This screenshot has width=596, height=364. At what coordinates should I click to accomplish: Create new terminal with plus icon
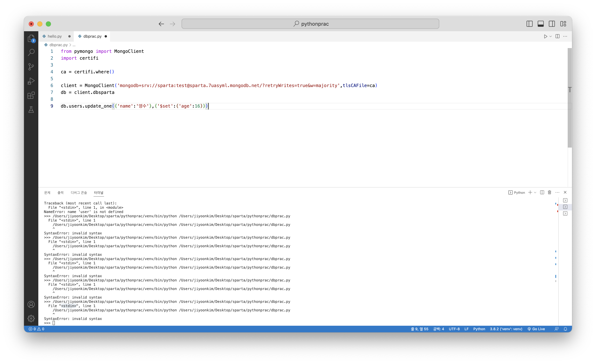(x=530, y=192)
